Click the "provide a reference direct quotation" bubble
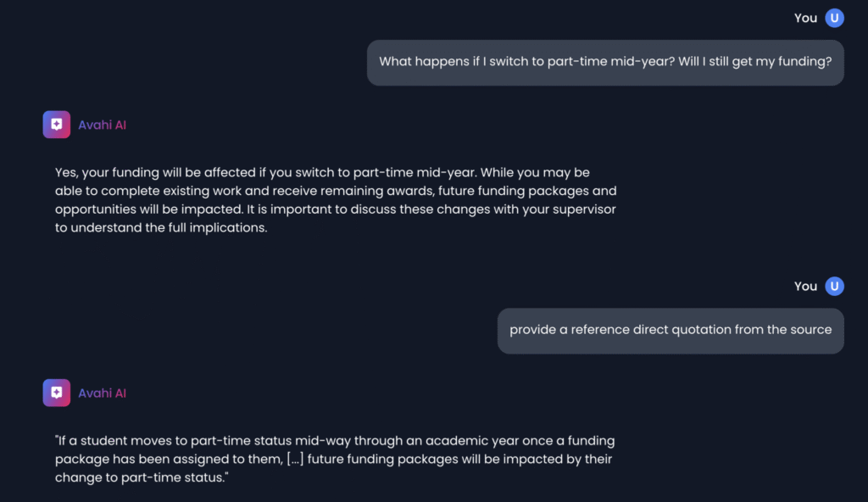This screenshot has height=502, width=868. (670, 330)
